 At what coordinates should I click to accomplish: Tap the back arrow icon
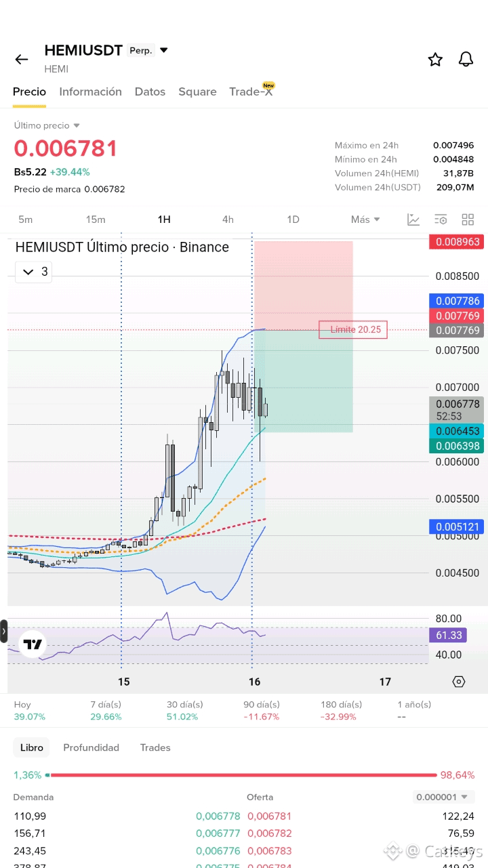22,60
